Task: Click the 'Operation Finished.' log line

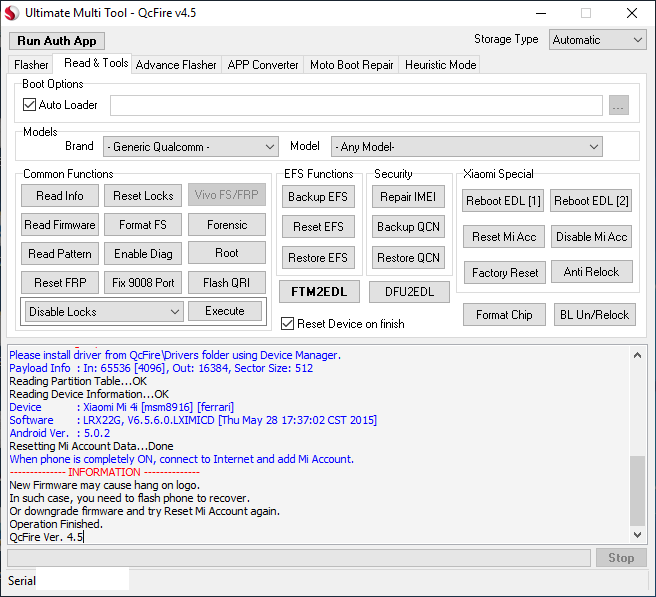Action: [56, 524]
